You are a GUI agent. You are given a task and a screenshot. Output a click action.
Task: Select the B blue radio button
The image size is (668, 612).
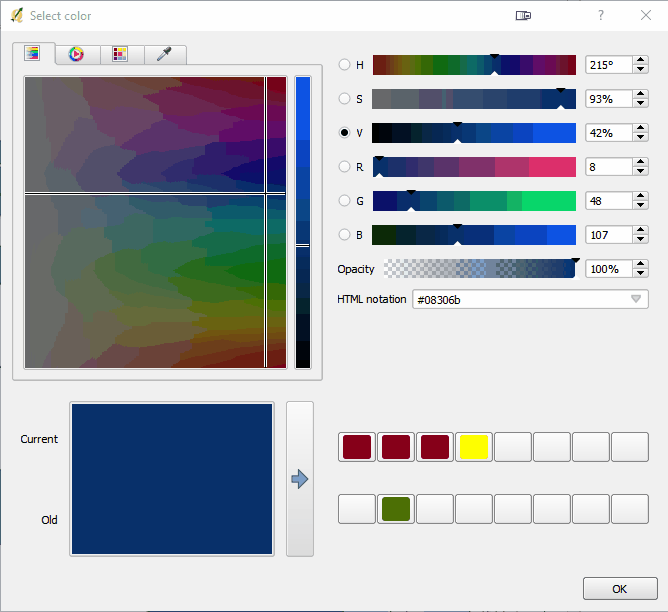(344, 235)
